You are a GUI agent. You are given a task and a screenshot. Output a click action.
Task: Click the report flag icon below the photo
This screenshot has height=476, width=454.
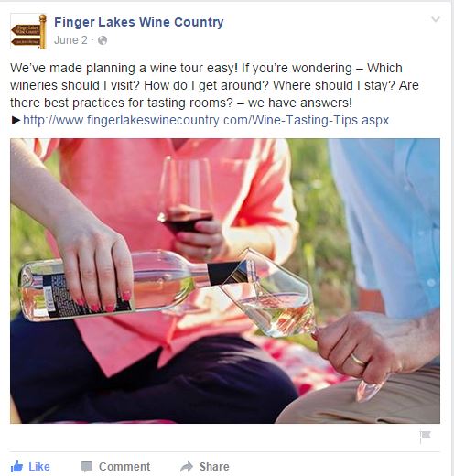tap(425, 436)
